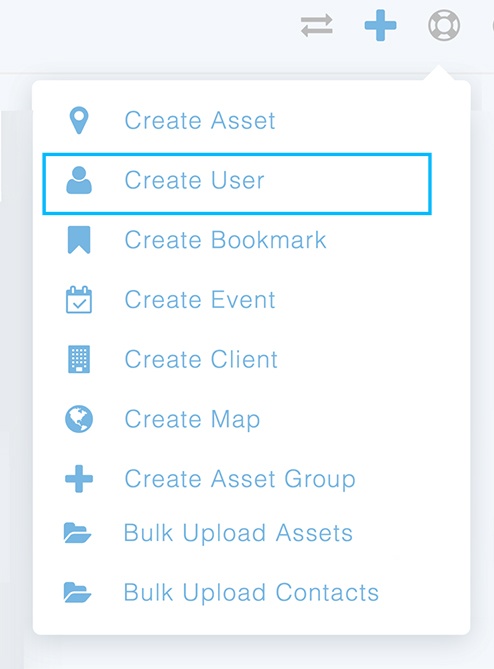Click the building icon beside Create Client
This screenshot has width=494, height=669.
point(79,359)
